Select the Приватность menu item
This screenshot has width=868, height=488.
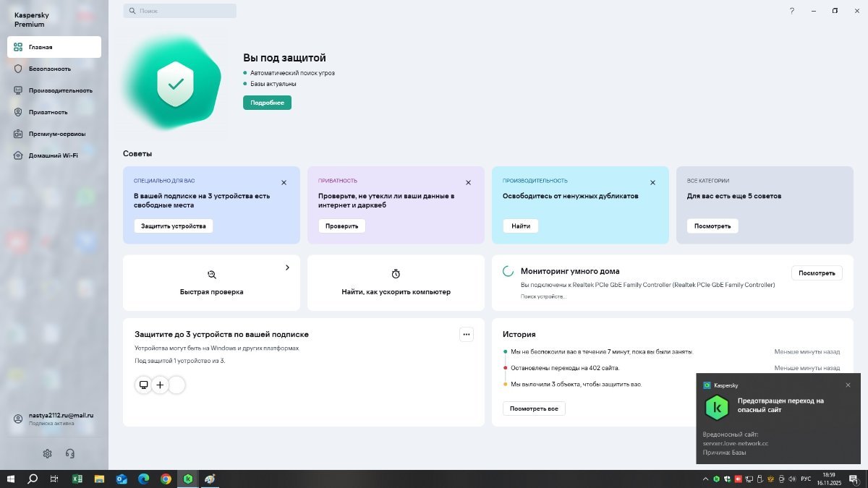click(54, 112)
